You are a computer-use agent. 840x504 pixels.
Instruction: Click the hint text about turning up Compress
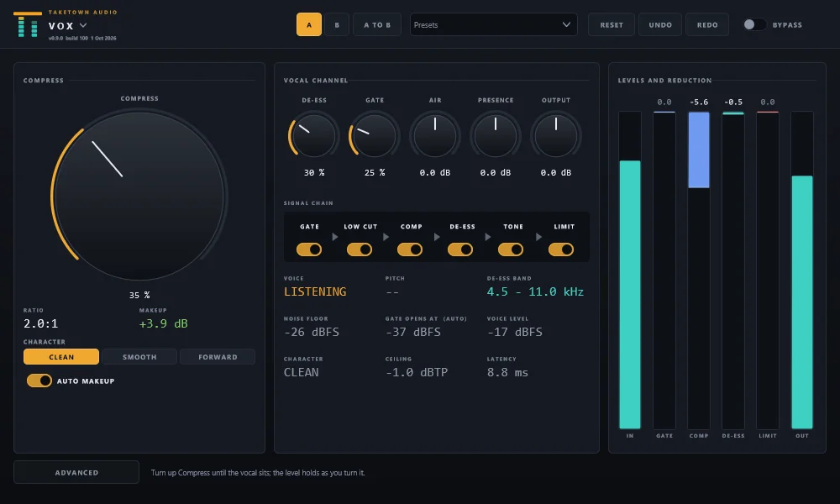tap(258, 472)
